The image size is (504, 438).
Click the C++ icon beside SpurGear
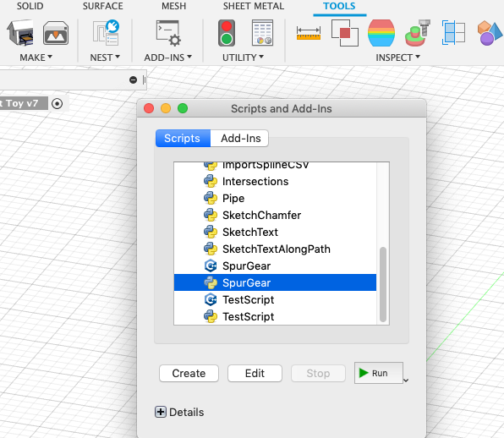pyautogui.click(x=211, y=266)
